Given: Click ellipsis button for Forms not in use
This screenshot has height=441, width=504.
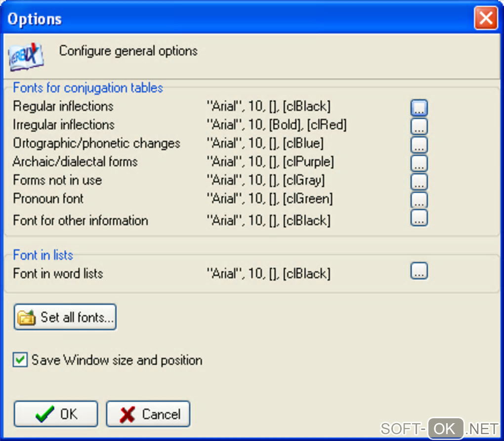Looking at the screenshot, I should click(419, 181).
